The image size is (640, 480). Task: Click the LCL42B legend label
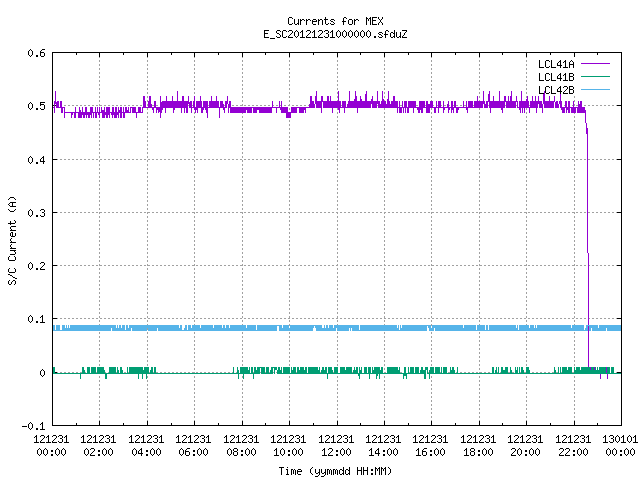click(x=556, y=90)
